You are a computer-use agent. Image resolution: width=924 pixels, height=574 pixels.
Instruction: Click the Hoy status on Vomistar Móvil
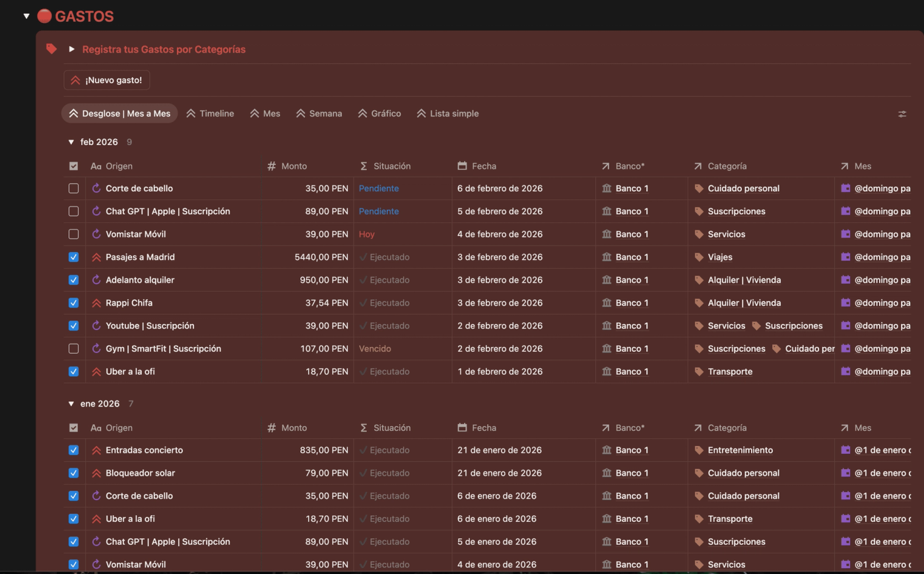(x=367, y=234)
